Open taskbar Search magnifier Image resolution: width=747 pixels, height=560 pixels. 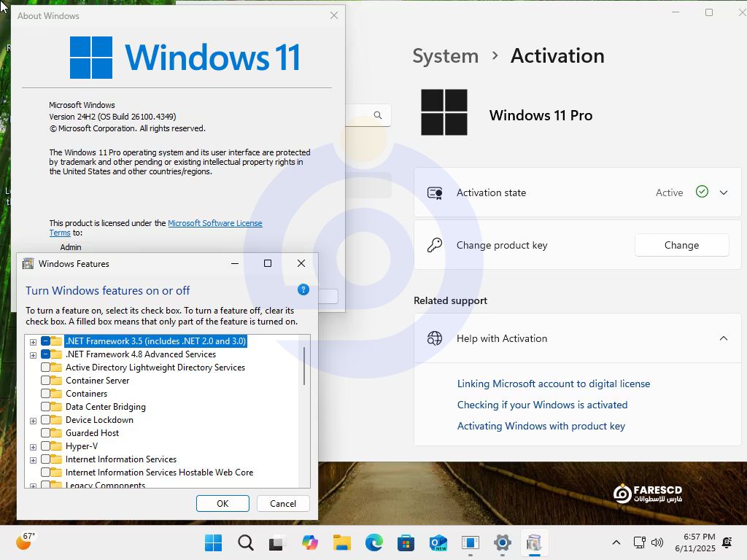pos(246,542)
